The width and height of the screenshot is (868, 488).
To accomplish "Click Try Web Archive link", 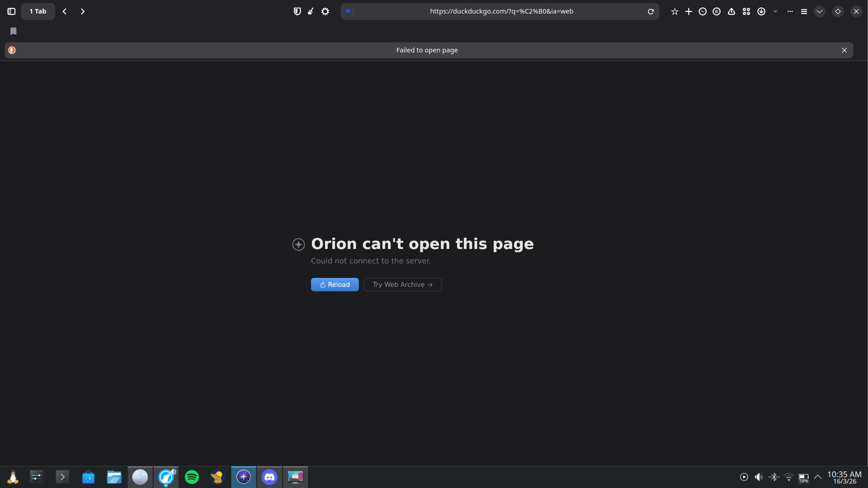I will (x=402, y=285).
